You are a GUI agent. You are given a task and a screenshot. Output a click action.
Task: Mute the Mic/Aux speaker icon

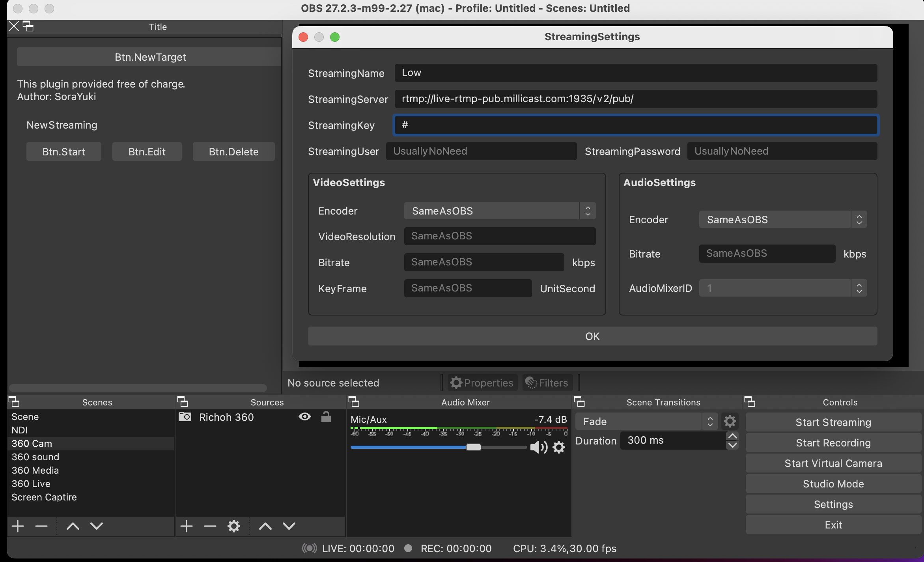538,447
